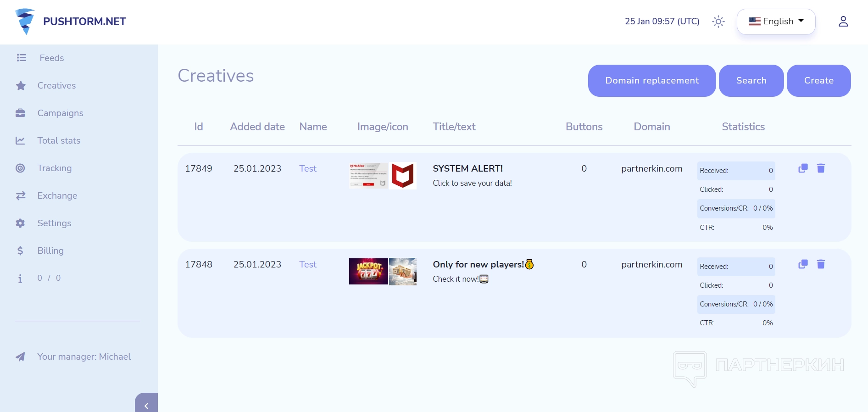Viewport: 868px width, 412px height.
Task: Open Feeds in the sidebar
Action: pyautogui.click(x=51, y=58)
